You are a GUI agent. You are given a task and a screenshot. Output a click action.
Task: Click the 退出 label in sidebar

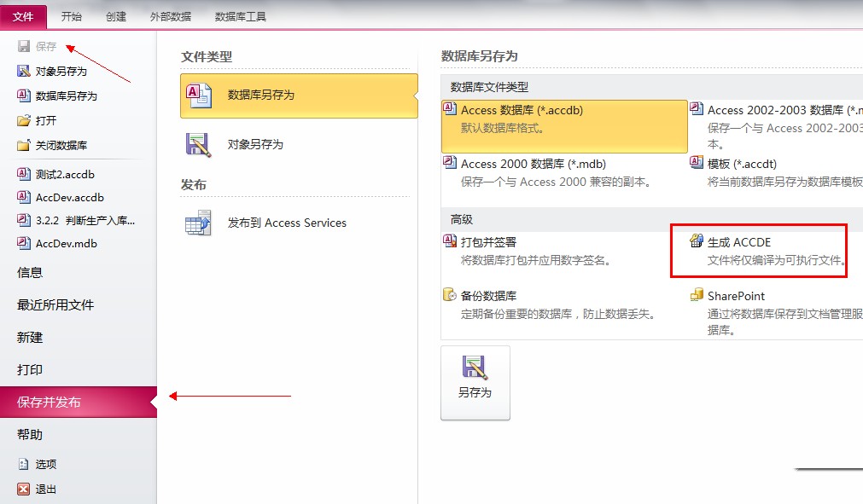(46, 490)
